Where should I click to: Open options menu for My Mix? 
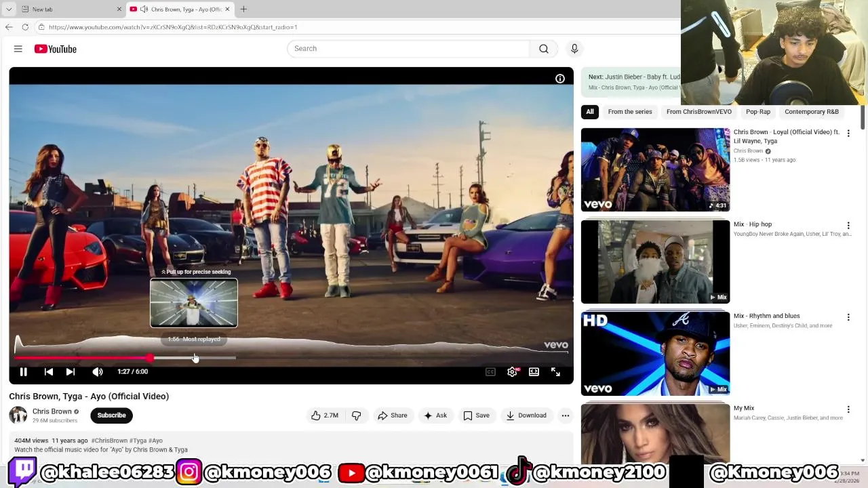848,409
